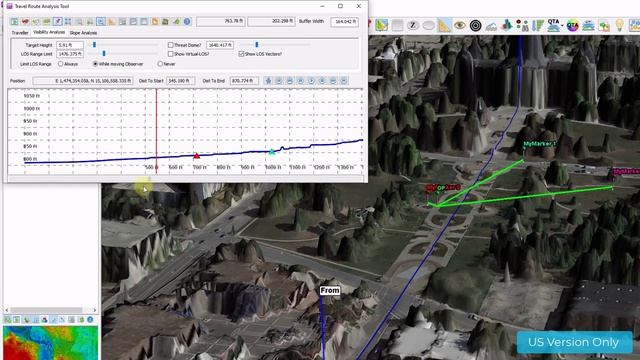Click the orange chart icon in Travel Route toolbar
The height and width of the screenshot is (360, 640).
click(111, 22)
